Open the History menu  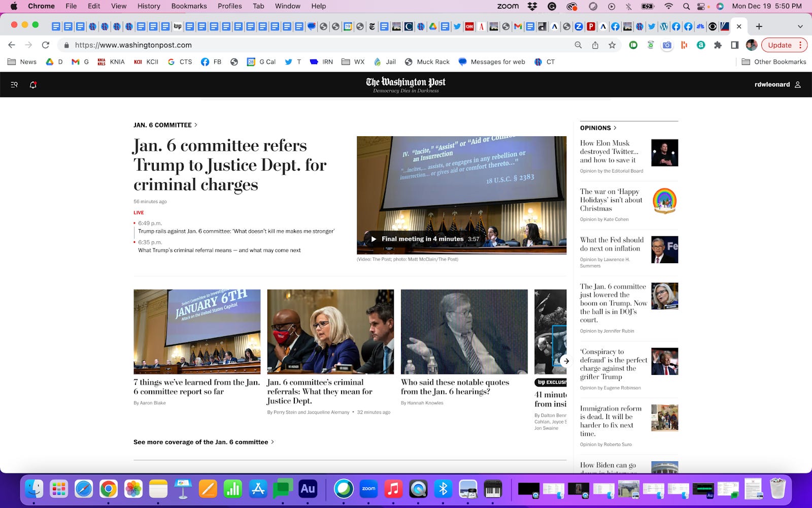pos(149,6)
